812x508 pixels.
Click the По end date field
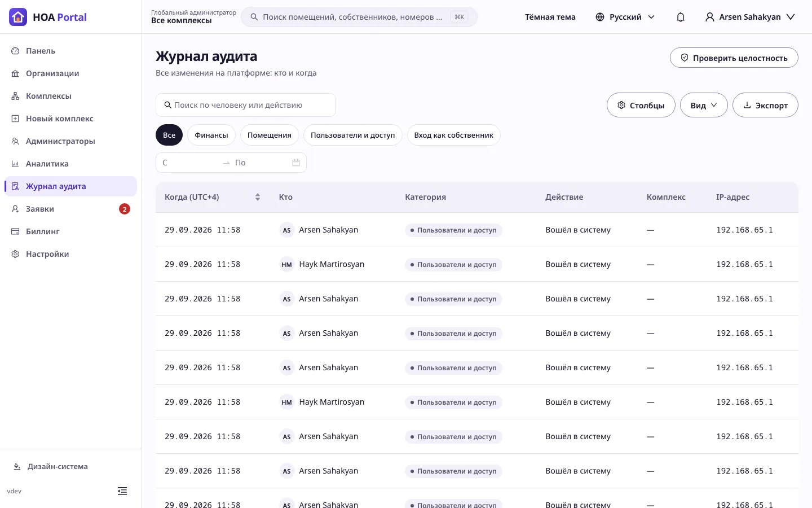pos(261,163)
